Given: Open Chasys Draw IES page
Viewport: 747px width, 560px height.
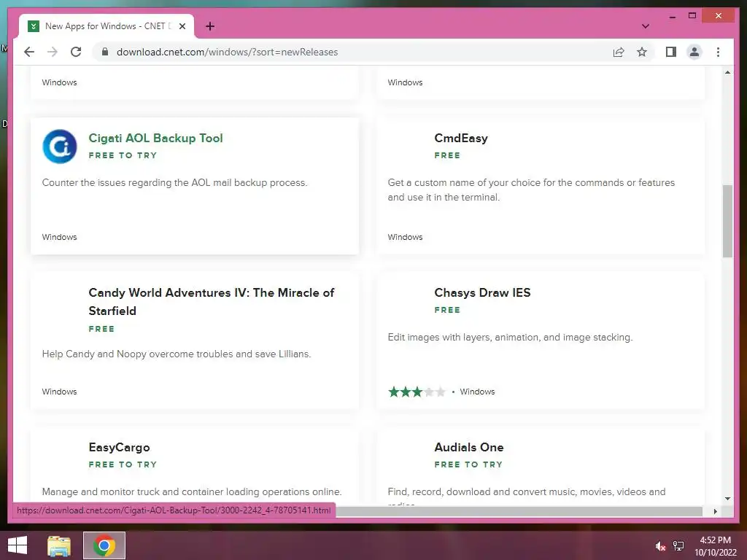Looking at the screenshot, I should (x=482, y=293).
